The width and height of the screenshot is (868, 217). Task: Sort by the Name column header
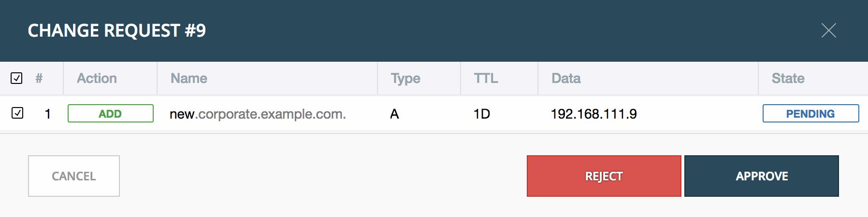click(189, 78)
